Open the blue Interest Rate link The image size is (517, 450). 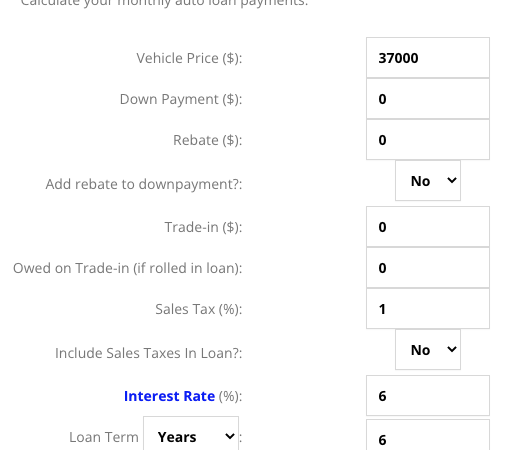click(169, 396)
